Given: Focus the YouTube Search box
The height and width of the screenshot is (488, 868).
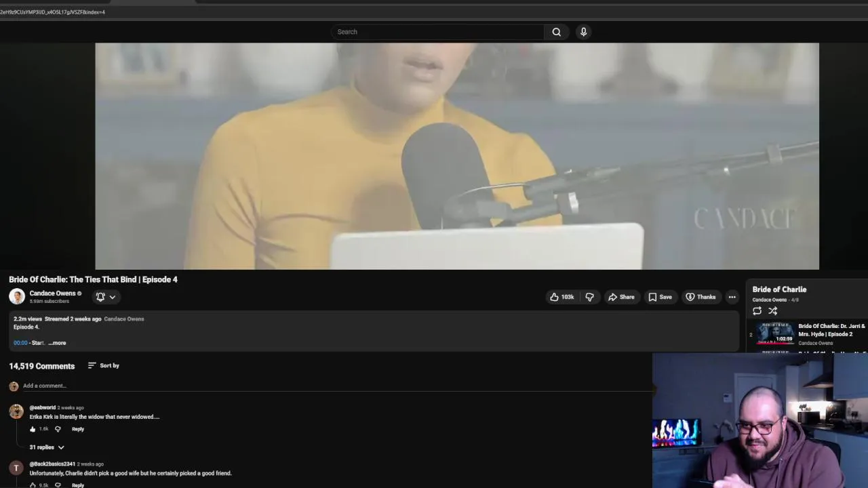Looking at the screenshot, I should pyautogui.click(x=437, y=32).
